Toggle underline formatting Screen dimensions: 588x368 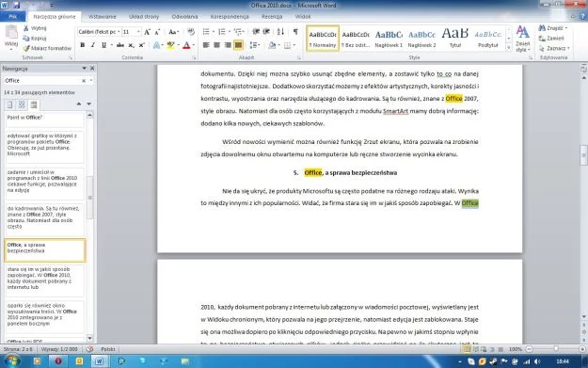(103, 45)
